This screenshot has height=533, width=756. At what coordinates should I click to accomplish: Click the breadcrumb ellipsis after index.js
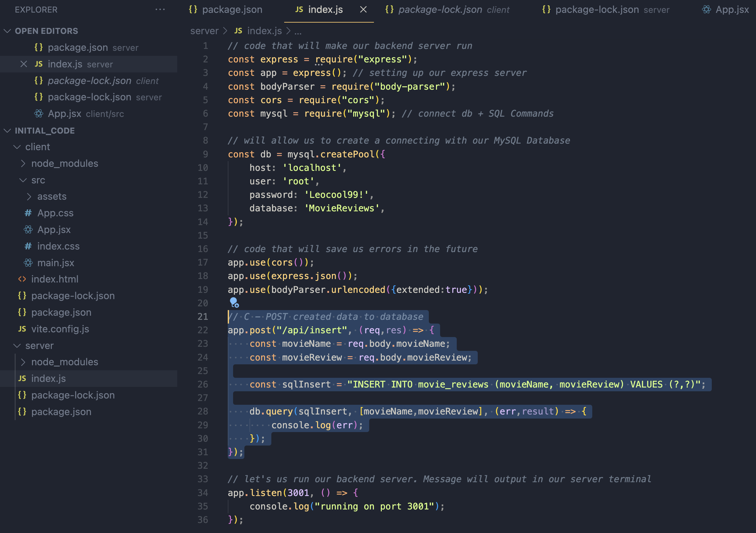coord(298,31)
